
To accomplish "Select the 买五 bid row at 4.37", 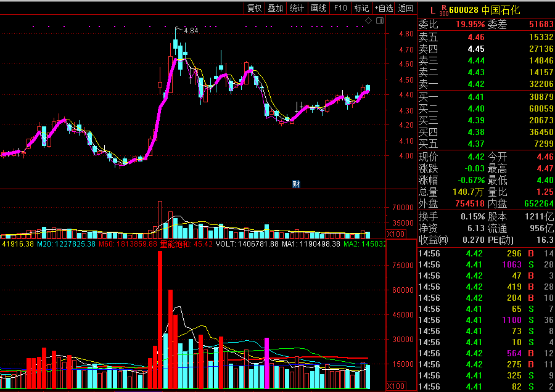I will pyautogui.click(x=486, y=144).
